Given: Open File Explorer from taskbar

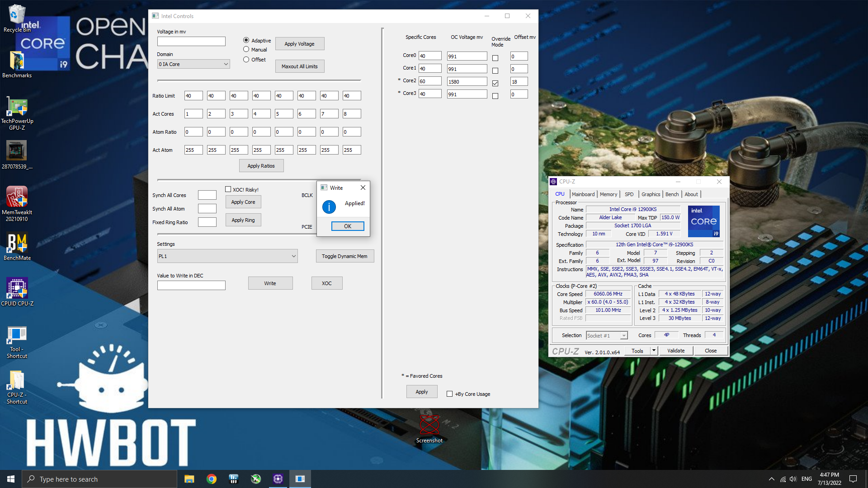Looking at the screenshot, I should 189,479.
